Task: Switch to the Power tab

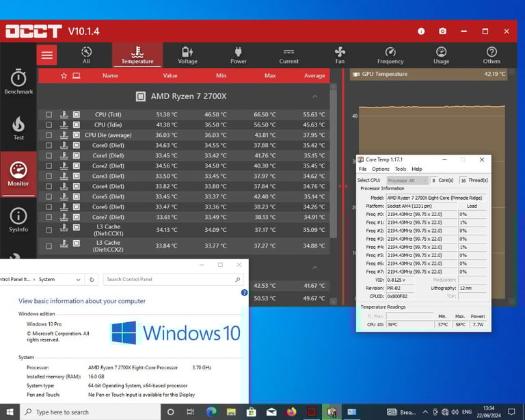Action: 238,55
